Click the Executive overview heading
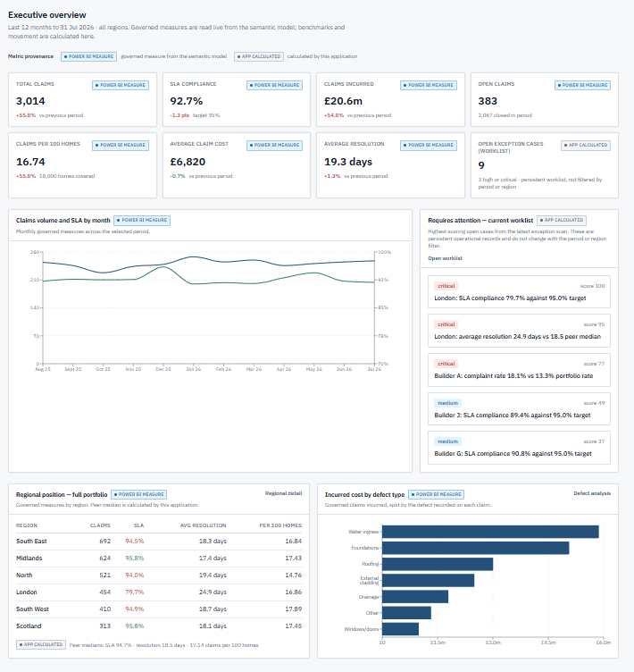The height and width of the screenshot is (672, 634). (47, 15)
